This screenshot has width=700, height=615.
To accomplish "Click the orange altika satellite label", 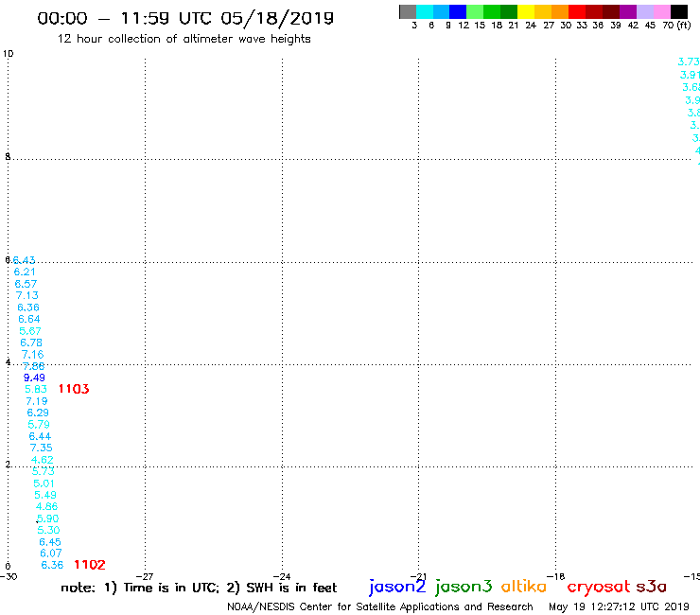I will pyautogui.click(x=524, y=587).
